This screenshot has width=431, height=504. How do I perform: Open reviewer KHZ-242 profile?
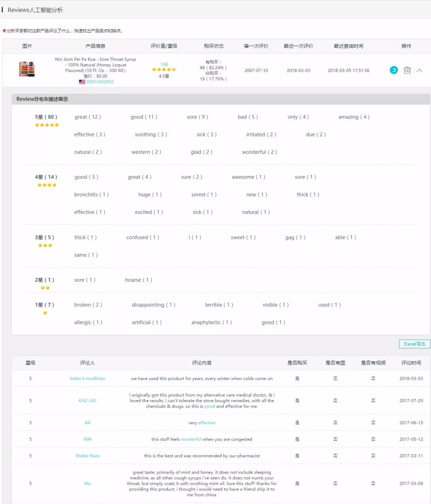(87, 401)
